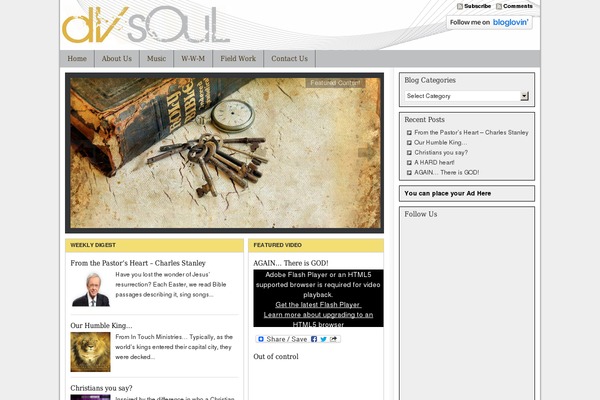Open the Music menu item
The height and width of the screenshot is (400, 600).
(x=157, y=59)
